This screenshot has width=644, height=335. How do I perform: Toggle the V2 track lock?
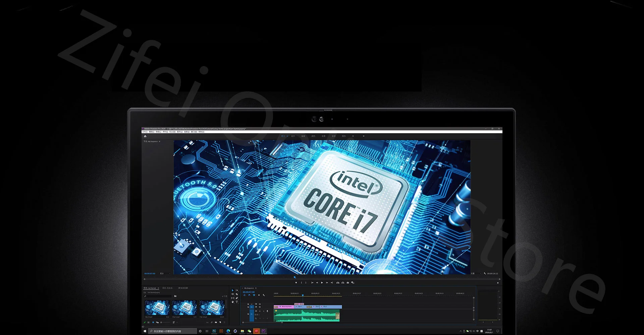click(x=248, y=304)
